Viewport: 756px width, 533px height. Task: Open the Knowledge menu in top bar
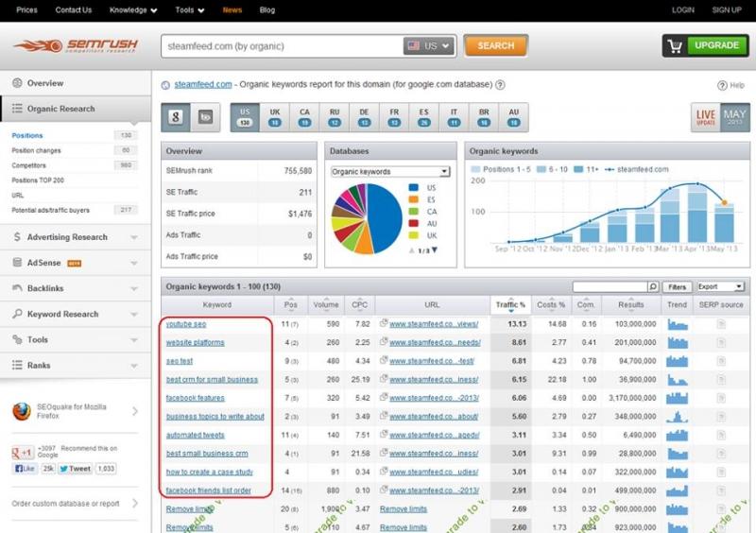(131, 10)
